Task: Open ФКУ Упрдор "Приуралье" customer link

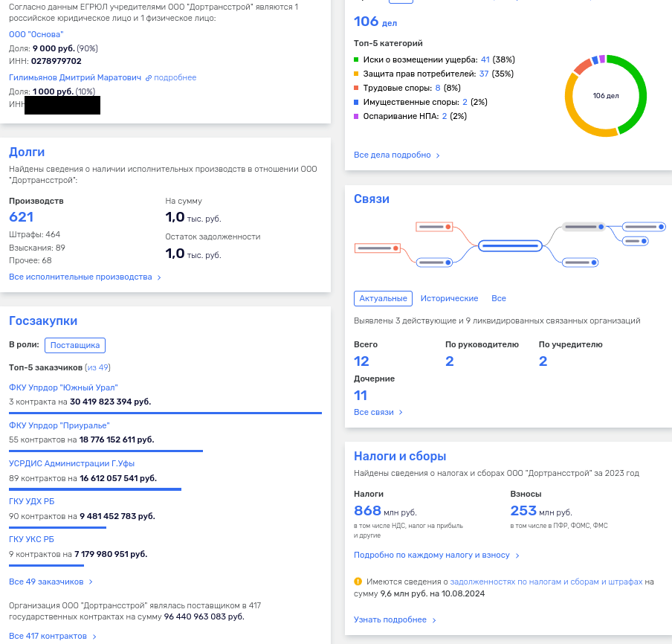Action: point(59,425)
